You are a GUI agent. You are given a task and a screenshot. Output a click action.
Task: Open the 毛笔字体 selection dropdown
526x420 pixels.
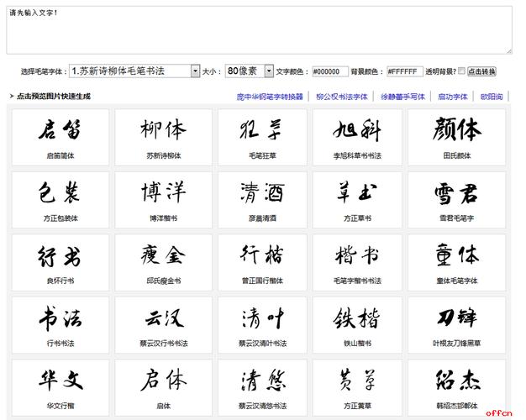pyautogui.click(x=134, y=71)
